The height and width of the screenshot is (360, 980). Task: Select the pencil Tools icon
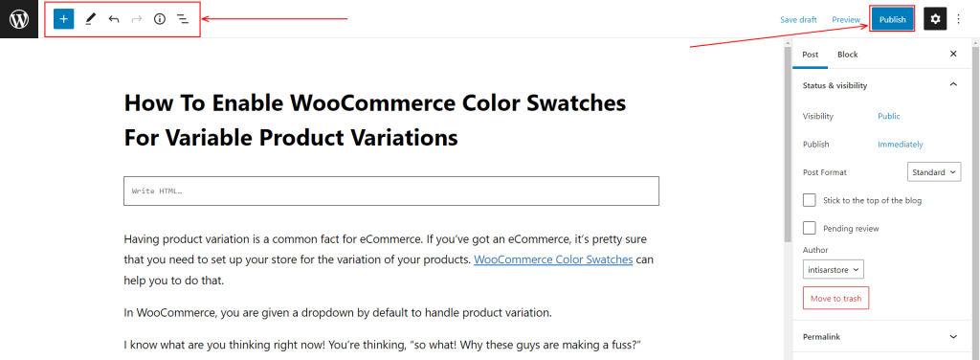point(90,19)
